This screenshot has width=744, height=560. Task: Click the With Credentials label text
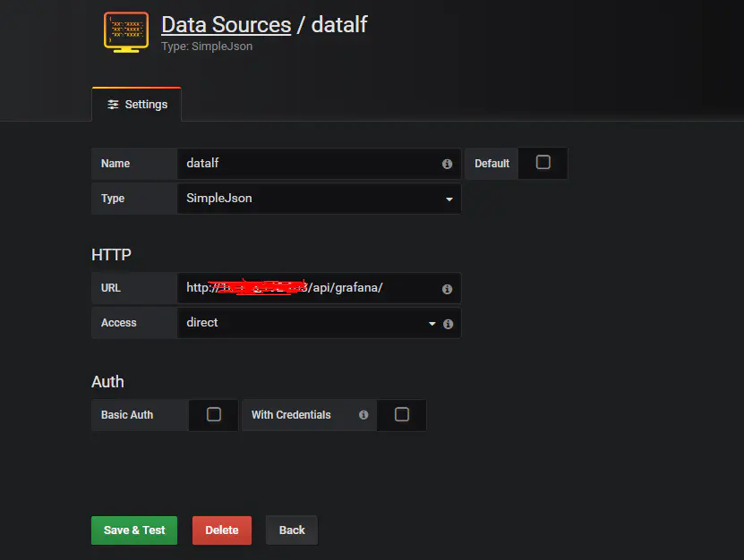click(x=291, y=415)
